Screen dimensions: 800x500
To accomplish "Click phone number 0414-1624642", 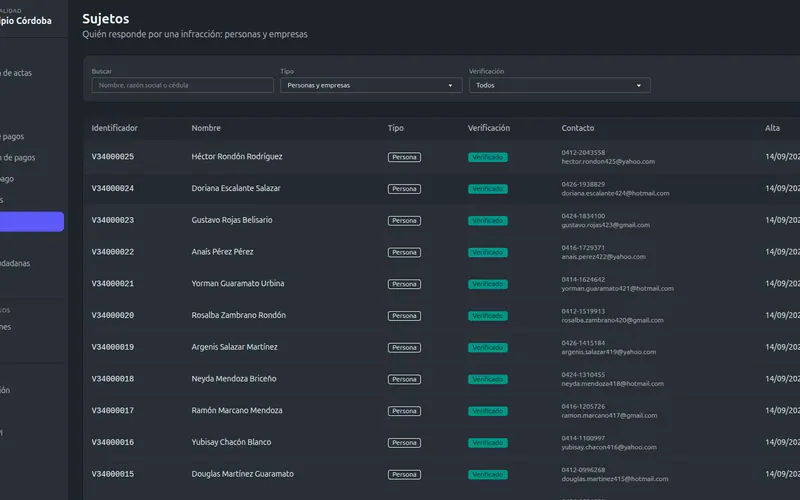I will coord(583,279).
